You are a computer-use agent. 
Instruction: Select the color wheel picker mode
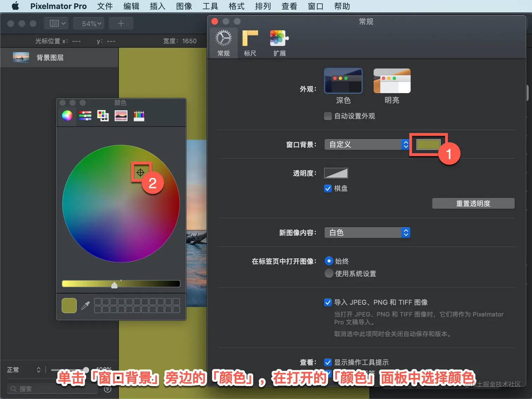pyautogui.click(x=67, y=116)
